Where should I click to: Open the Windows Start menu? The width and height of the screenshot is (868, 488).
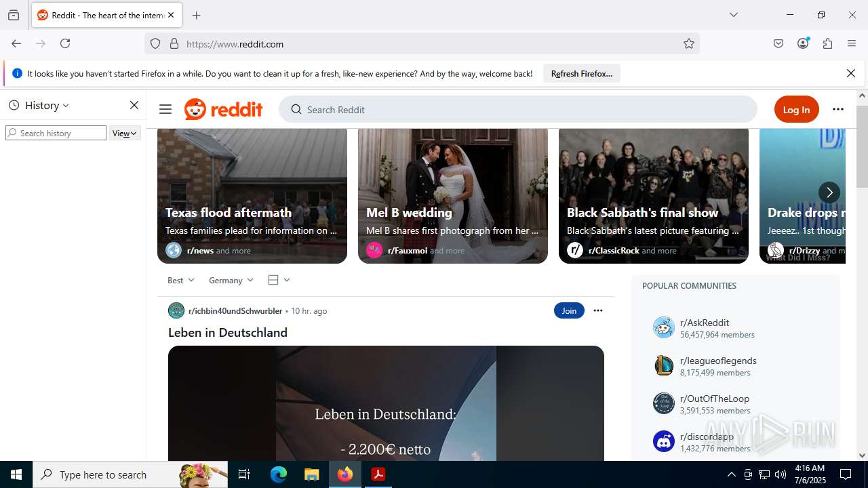[x=16, y=474]
